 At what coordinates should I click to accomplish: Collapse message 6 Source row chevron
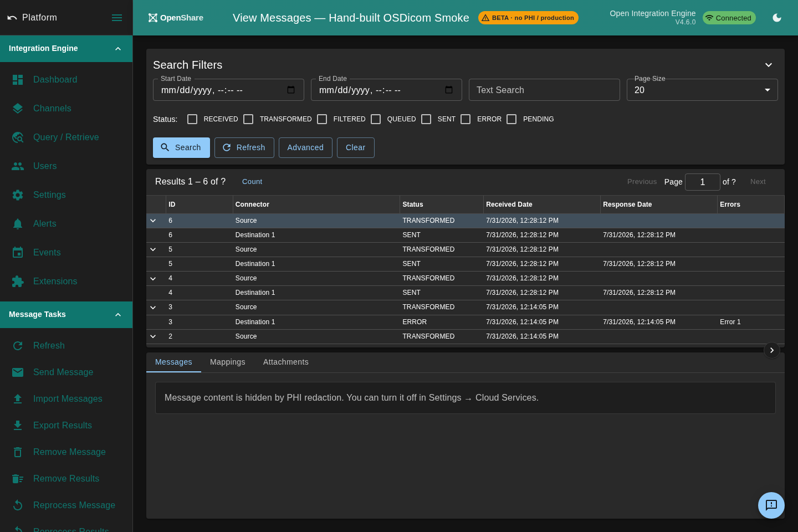(x=153, y=221)
